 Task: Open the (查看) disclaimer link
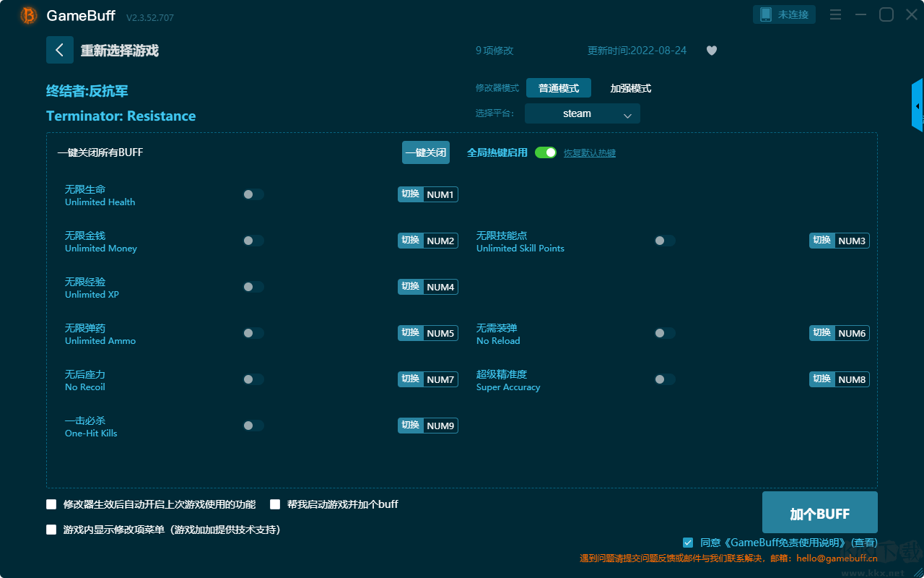pyautogui.click(x=864, y=543)
